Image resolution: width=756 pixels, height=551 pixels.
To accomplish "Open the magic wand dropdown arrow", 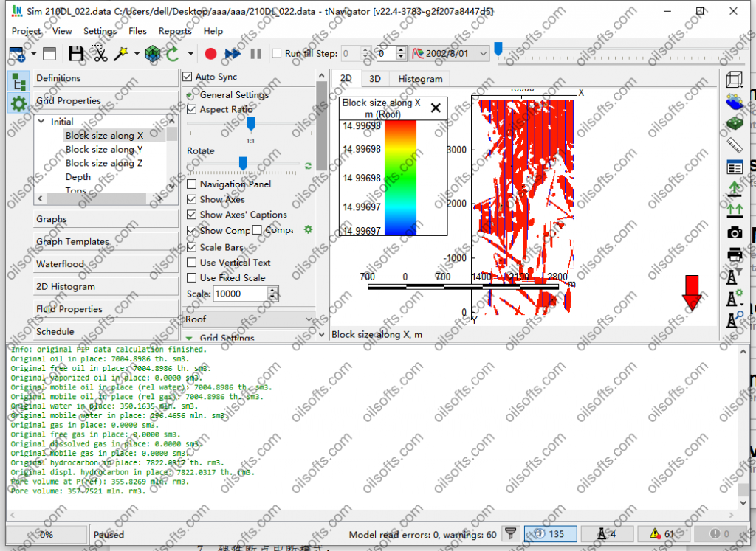I will pos(137,54).
